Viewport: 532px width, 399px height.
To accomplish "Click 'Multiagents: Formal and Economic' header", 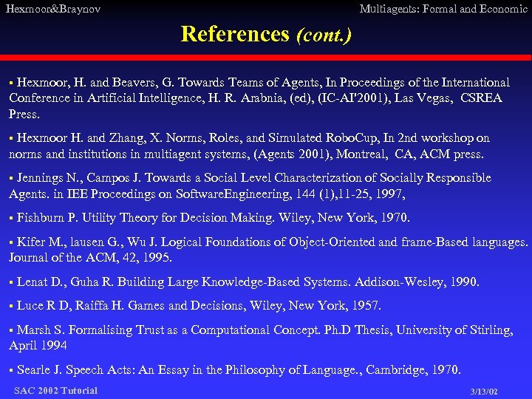I will (x=443, y=8).
